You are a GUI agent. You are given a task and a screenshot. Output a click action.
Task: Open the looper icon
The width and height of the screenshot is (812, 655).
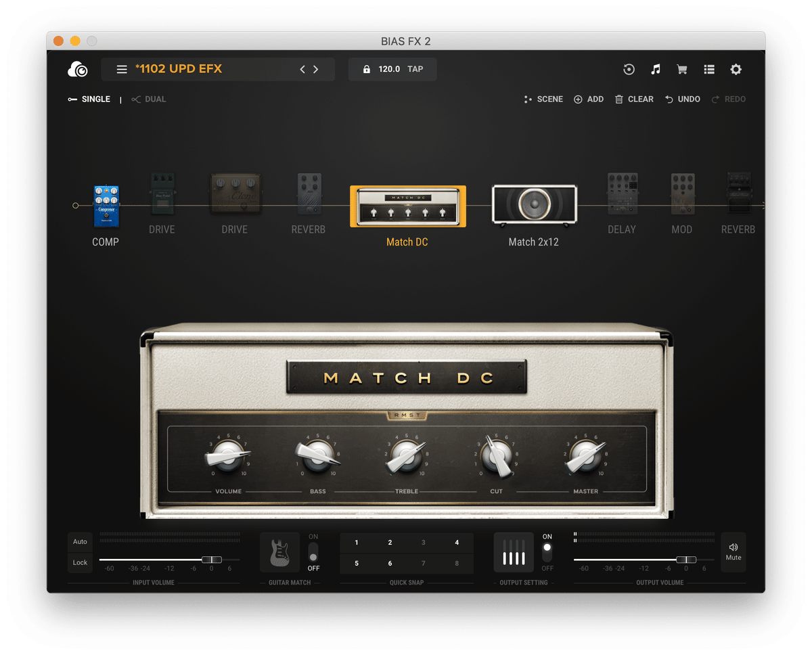point(629,69)
